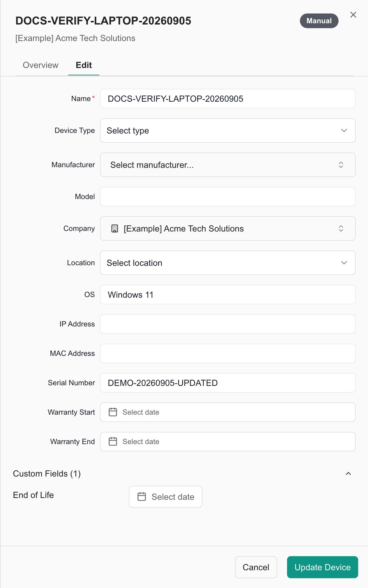Click the IP Address label
The width and height of the screenshot is (368, 588).
click(x=77, y=324)
